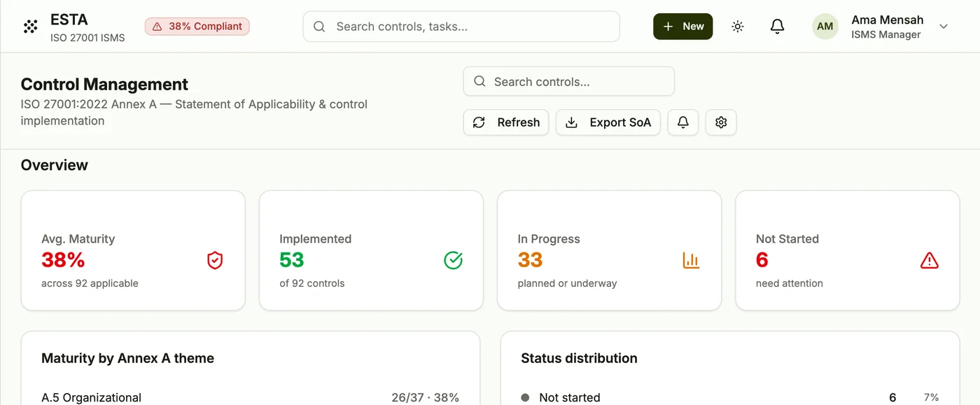Click the Not started status row

click(730, 397)
